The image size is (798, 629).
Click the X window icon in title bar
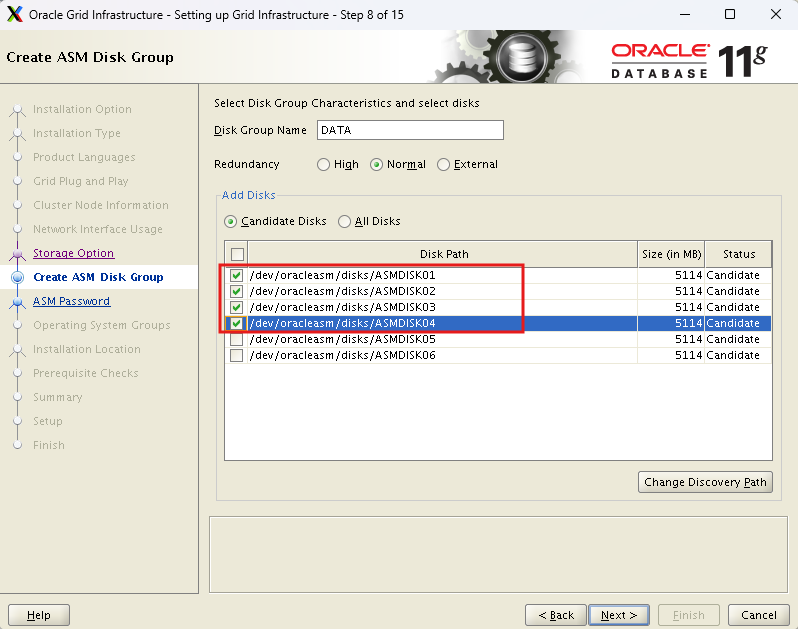(15, 14)
